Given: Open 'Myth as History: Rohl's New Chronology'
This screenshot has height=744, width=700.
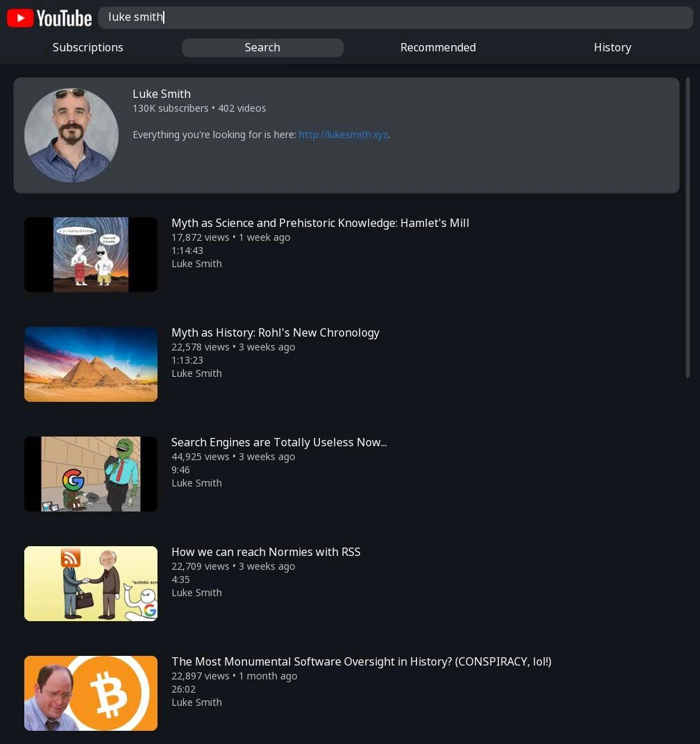Looking at the screenshot, I should coord(275,332).
